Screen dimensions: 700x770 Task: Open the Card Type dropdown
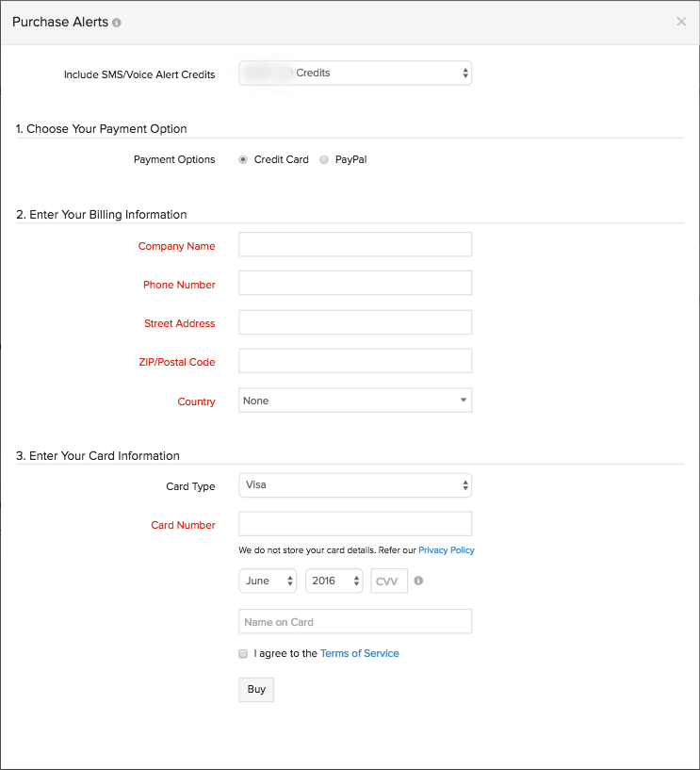(x=355, y=485)
